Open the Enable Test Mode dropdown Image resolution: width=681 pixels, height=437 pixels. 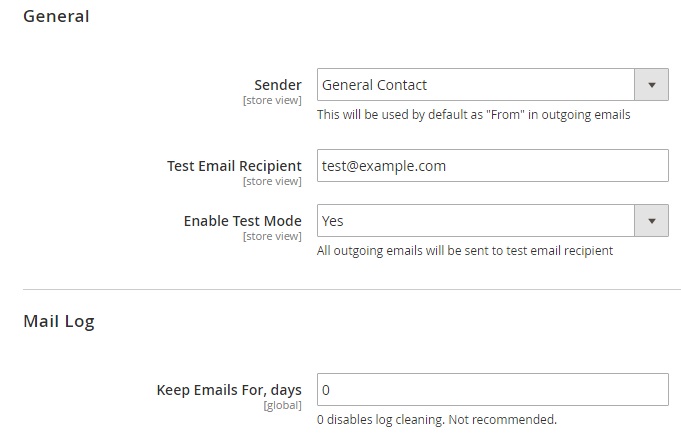click(x=476, y=221)
